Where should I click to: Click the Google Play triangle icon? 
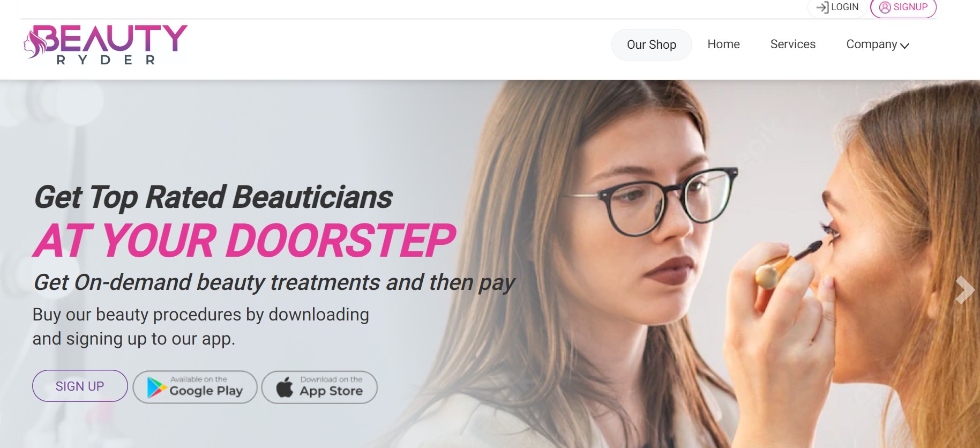pos(156,387)
